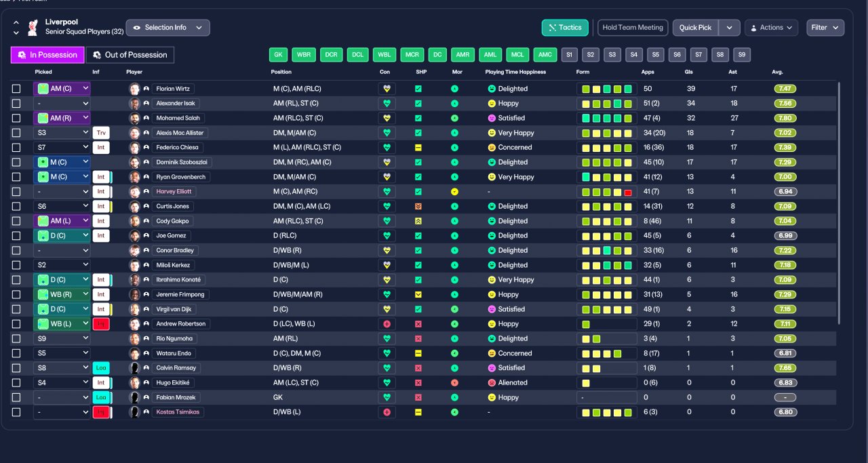The width and height of the screenshot is (868, 463).
Task: Open Picked dropdown WB (R) for Jeremie Frimpong
Action: [62, 295]
